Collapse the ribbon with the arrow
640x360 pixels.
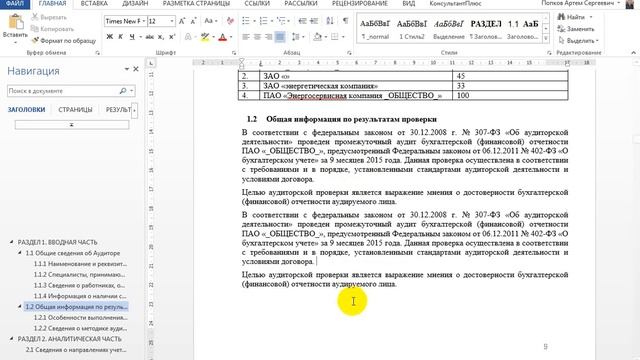633,53
